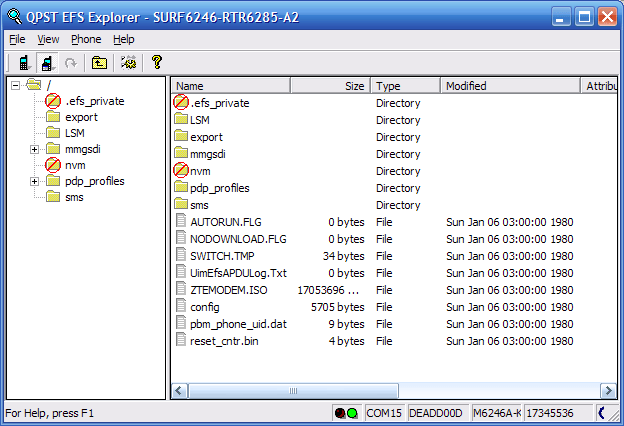The image size is (624, 426).
Task: Open the View menu
Action: point(48,39)
